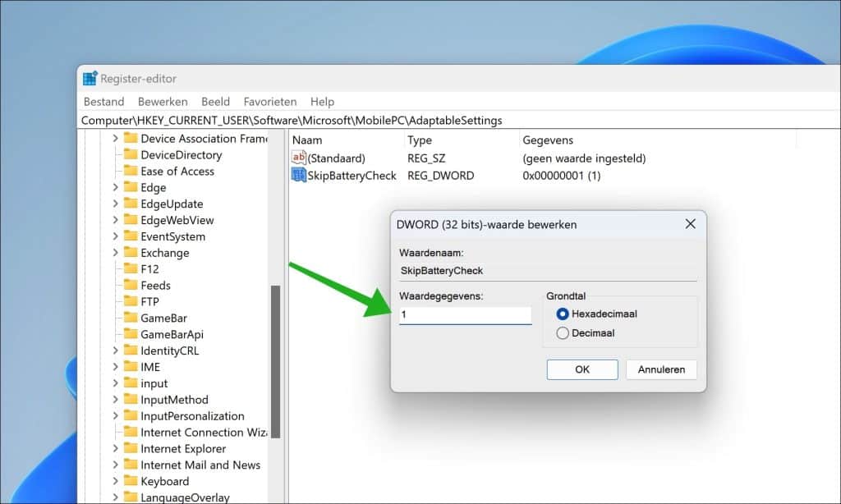Click the Edge folder icon
The width and height of the screenshot is (841, 504).
point(131,187)
